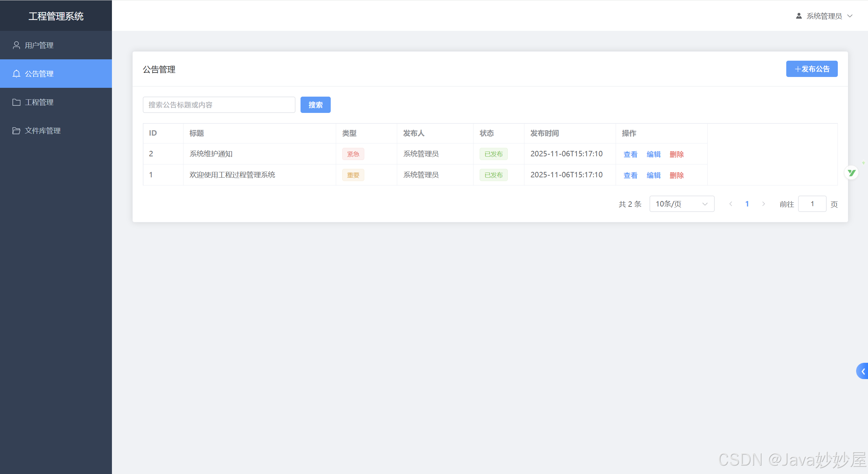The height and width of the screenshot is (474, 868).
Task: Open the 系统管理员 account dropdown arrow
Action: pos(850,16)
